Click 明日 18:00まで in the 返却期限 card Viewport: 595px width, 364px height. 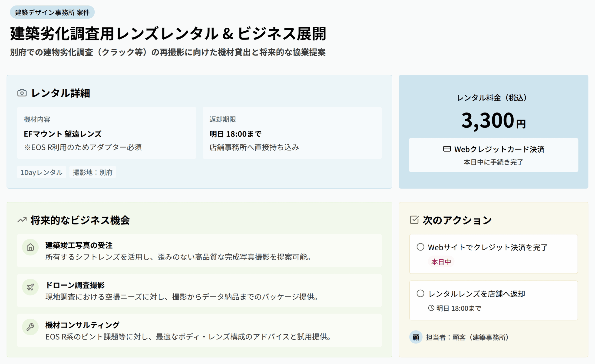coord(235,134)
